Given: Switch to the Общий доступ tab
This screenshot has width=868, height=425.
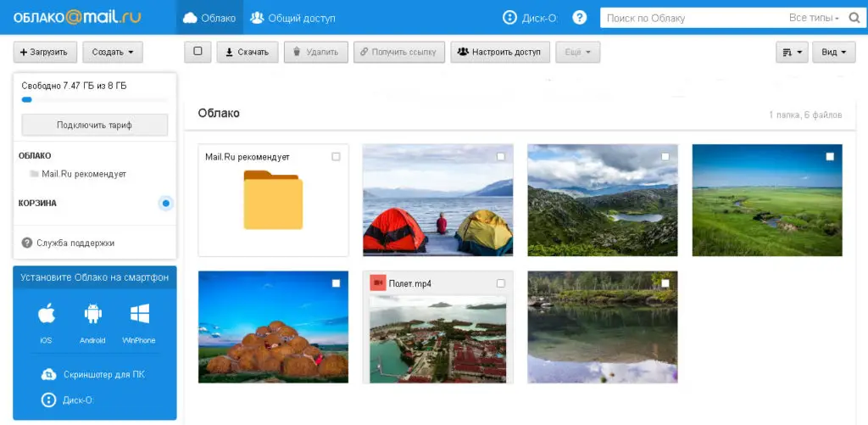Looking at the screenshot, I should [293, 18].
